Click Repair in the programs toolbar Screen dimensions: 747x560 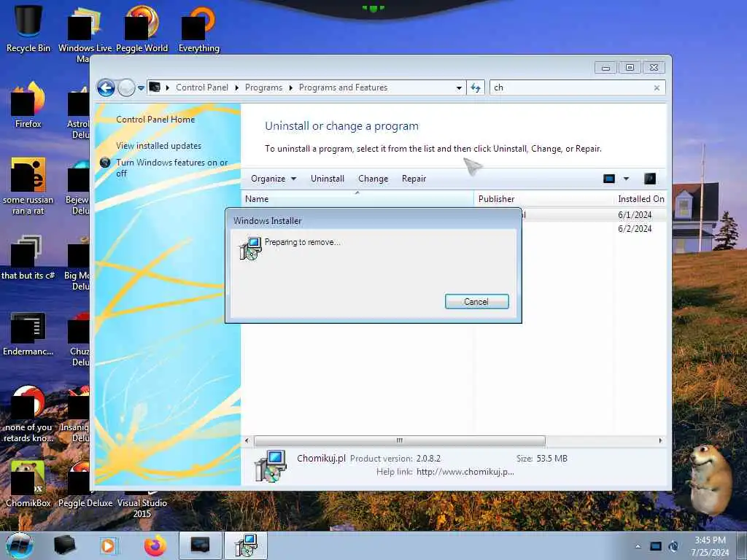414,179
